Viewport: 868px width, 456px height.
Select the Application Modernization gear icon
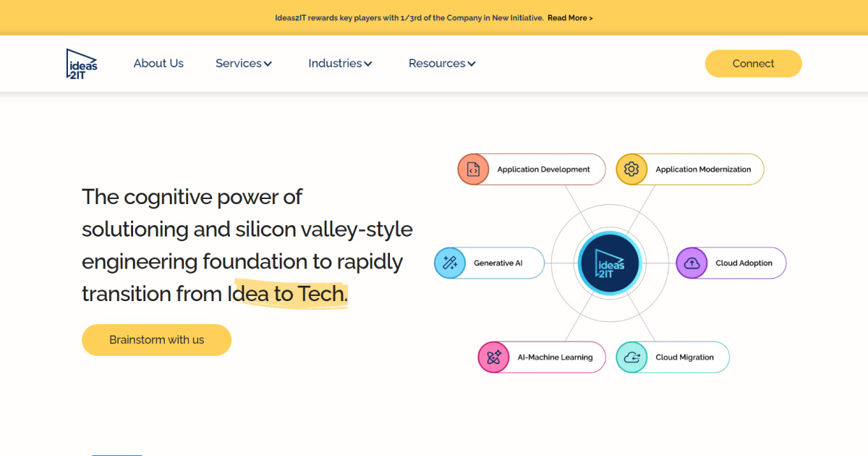tap(631, 169)
